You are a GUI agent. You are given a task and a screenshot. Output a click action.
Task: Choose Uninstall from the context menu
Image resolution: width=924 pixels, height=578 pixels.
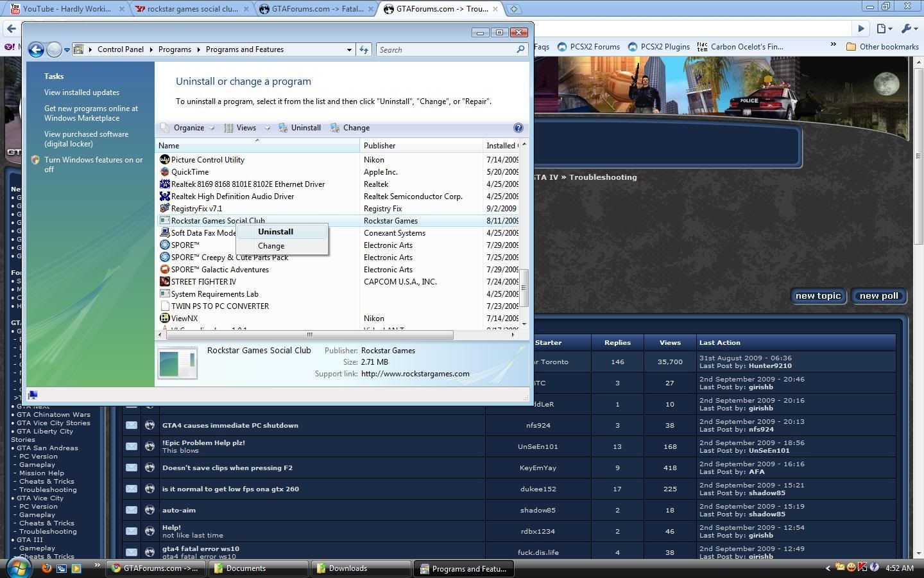pos(275,232)
